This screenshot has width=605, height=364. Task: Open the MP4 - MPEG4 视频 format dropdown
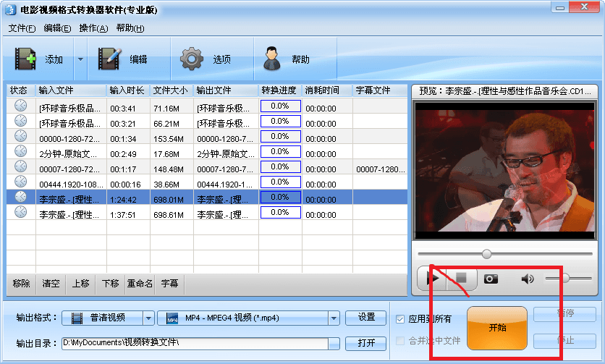[334, 318]
